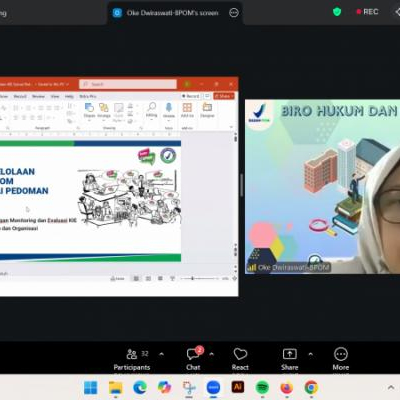Screen dimensions: 400x400
Task: Open the PowerPoint comments icon
Action: pyautogui.click(x=207, y=96)
